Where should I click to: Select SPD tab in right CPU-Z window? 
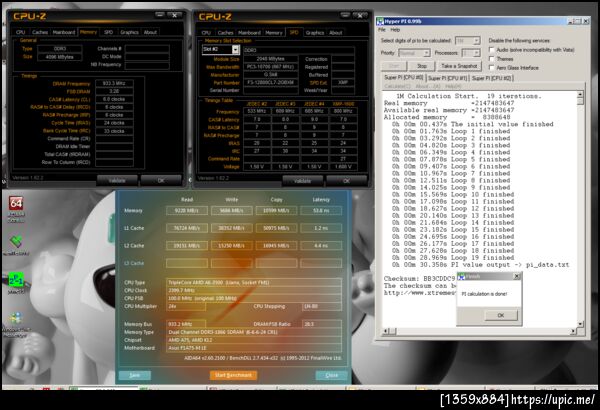[294, 32]
